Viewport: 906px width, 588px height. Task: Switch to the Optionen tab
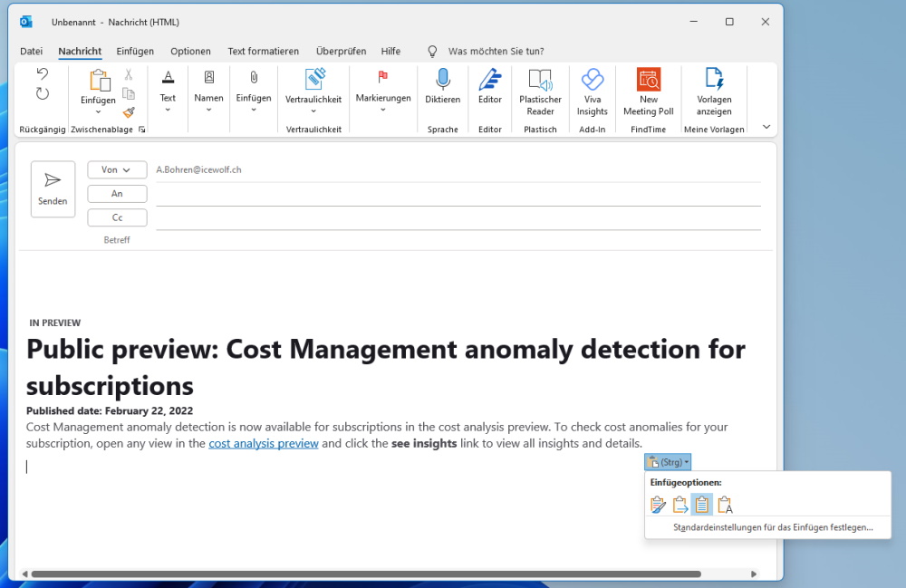pyautogui.click(x=190, y=51)
